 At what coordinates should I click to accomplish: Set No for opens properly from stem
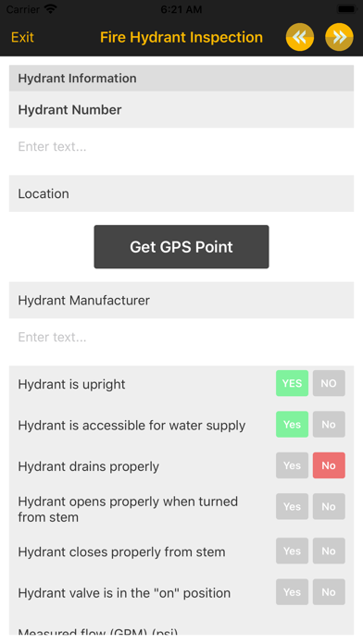(x=329, y=506)
